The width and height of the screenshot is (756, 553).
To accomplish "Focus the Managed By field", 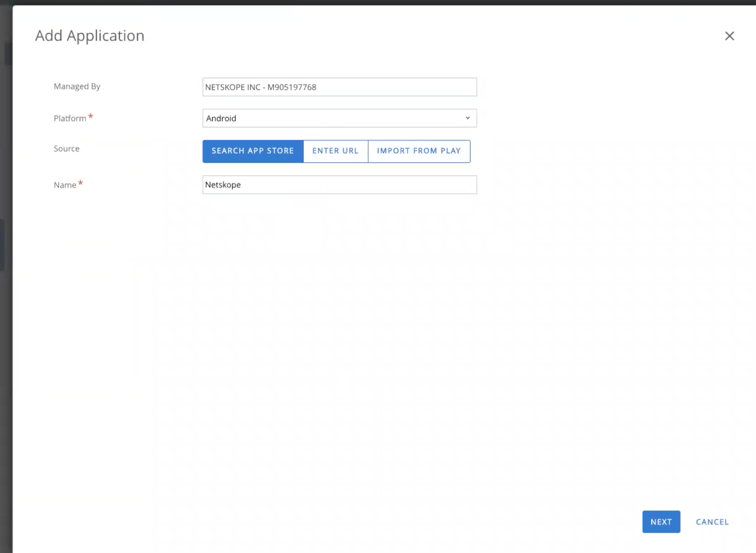I will click(339, 87).
